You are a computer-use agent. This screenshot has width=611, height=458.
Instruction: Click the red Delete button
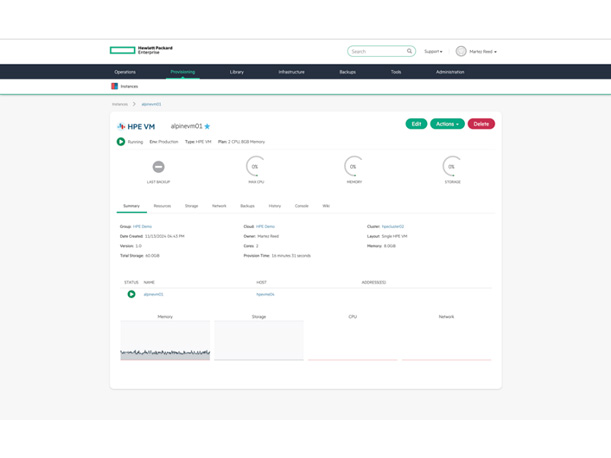pyautogui.click(x=481, y=124)
